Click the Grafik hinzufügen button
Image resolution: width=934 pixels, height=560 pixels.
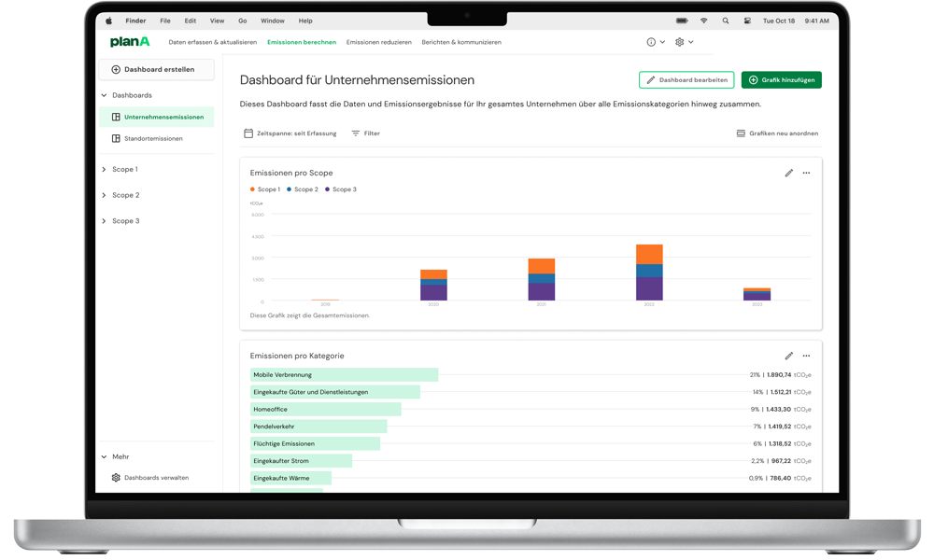click(781, 80)
